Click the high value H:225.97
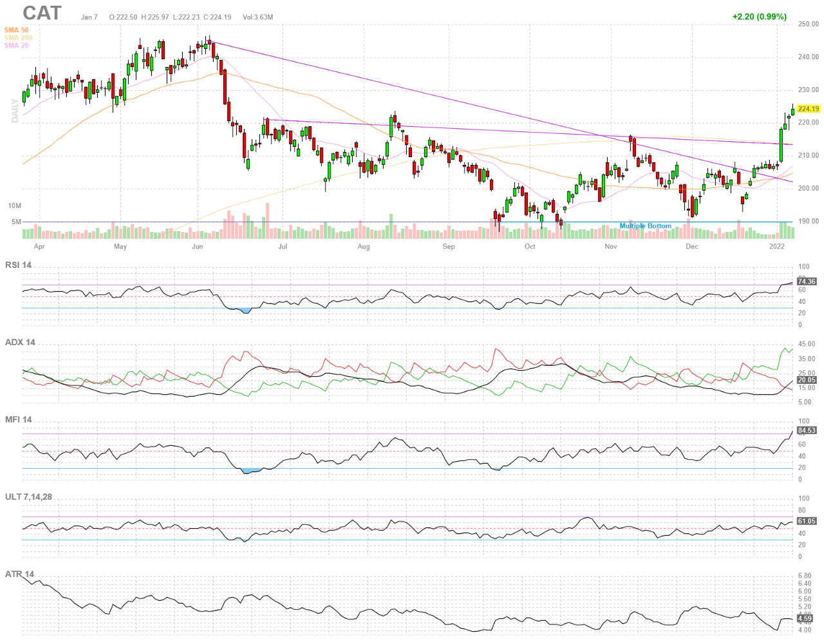The height and width of the screenshot is (644, 824). (x=155, y=17)
